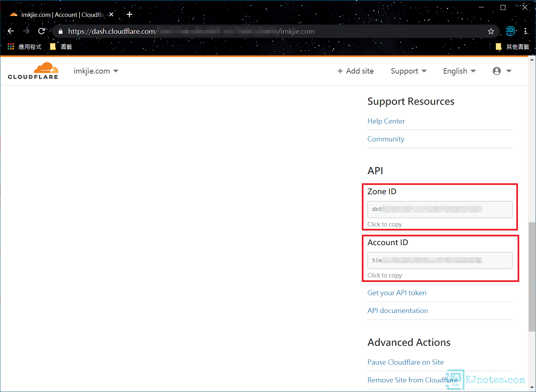Image resolution: width=536 pixels, height=392 pixels.
Task: Click the Support Resources heading
Action: click(x=411, y=101)
